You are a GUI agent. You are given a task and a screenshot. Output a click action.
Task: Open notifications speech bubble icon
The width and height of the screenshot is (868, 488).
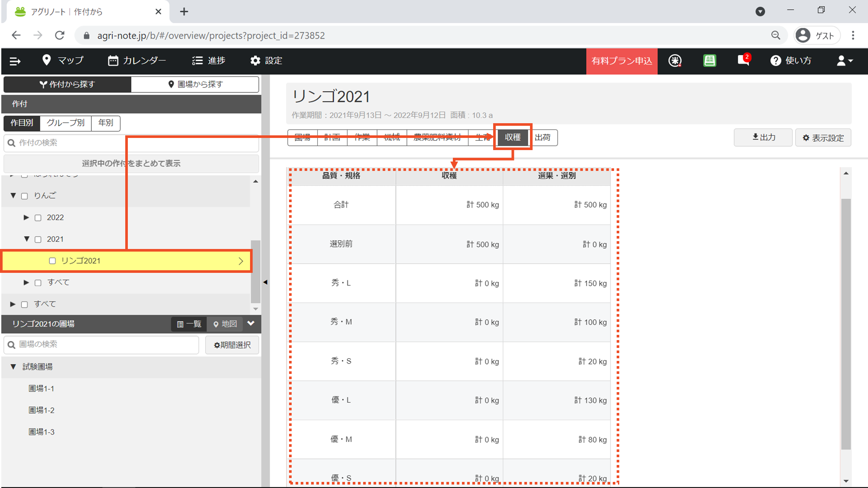pos(743,60)
